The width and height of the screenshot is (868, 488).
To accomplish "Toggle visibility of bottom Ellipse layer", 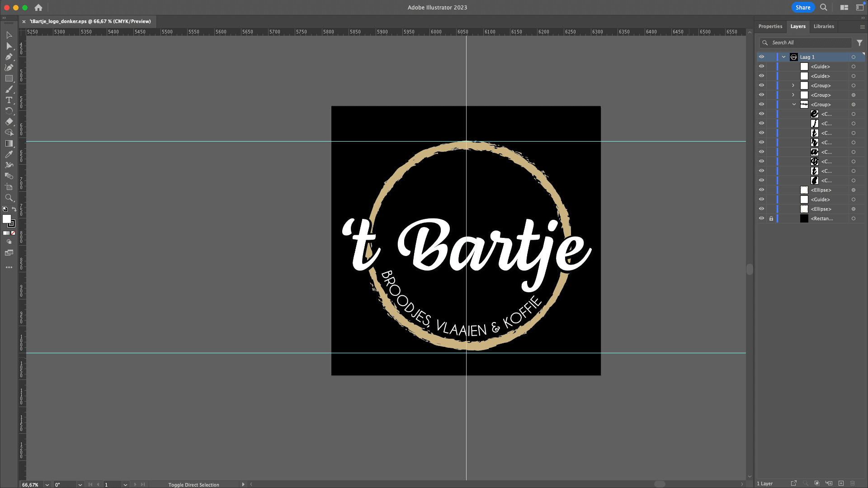I will click(x=761, y=209).
